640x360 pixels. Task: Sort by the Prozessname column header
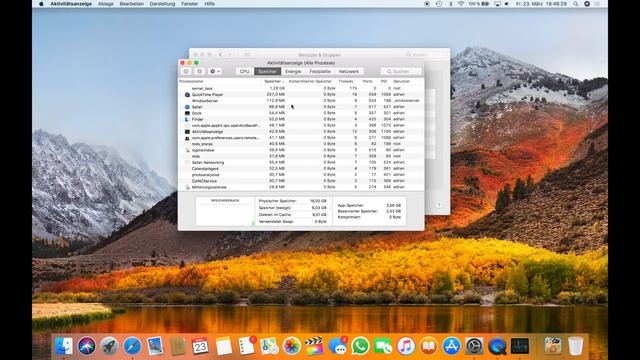(x=220, y=82)
